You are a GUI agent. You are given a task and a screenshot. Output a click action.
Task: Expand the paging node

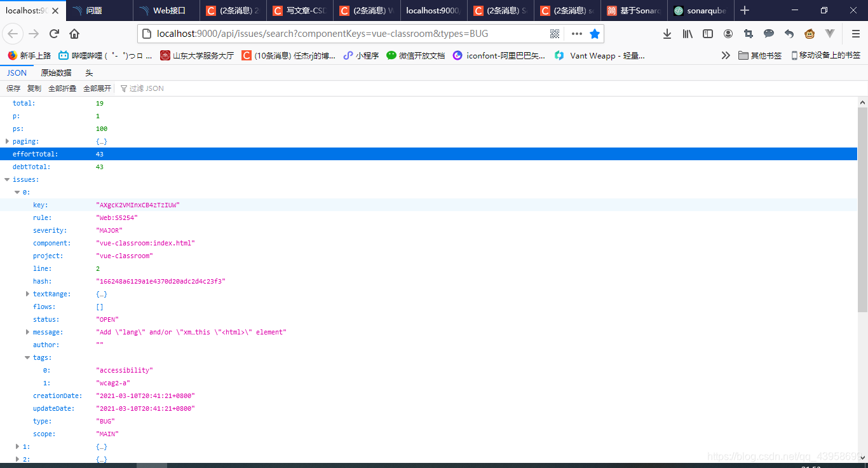coord(7,141)
